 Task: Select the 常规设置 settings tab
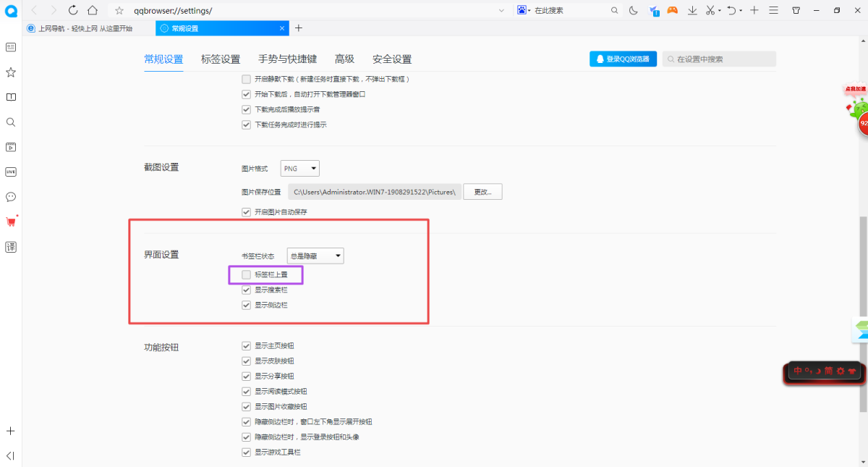[163, 59]
